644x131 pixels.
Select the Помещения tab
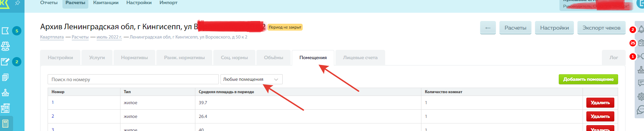(313, 58)
